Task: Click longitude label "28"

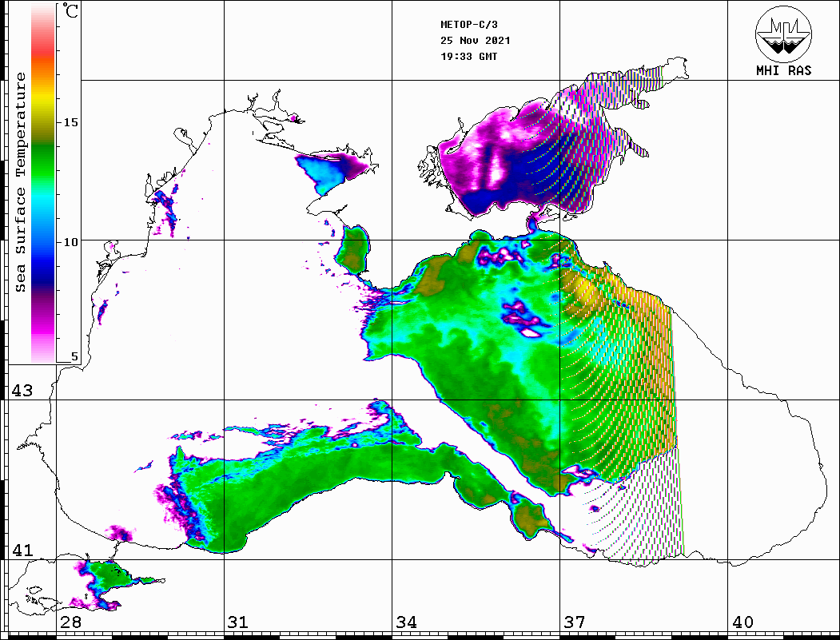Action: click(70, 622)
